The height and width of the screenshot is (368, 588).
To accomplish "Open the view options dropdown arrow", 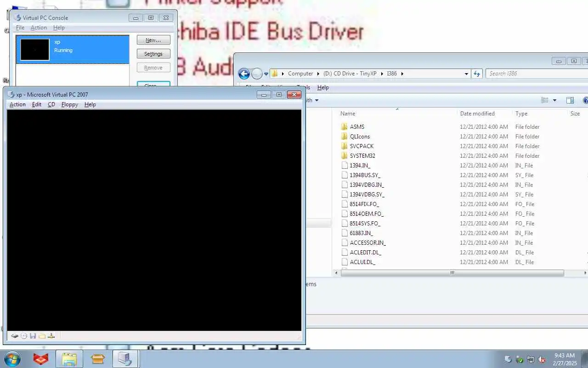I will pos(554,100).
